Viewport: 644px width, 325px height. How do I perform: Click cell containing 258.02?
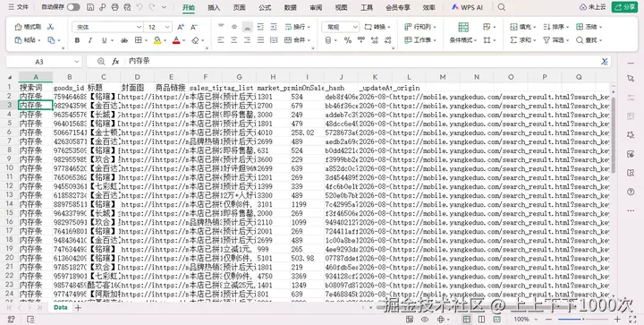tap(307, 133)
